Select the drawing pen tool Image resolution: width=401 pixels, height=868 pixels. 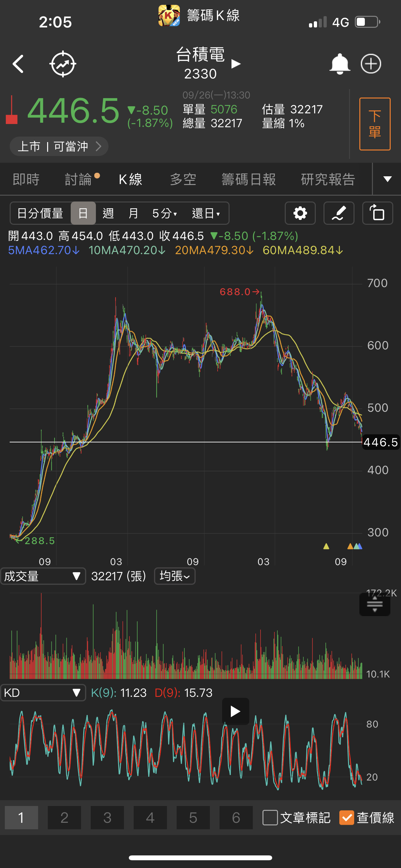pyautogui.click(x=339, y=213)
